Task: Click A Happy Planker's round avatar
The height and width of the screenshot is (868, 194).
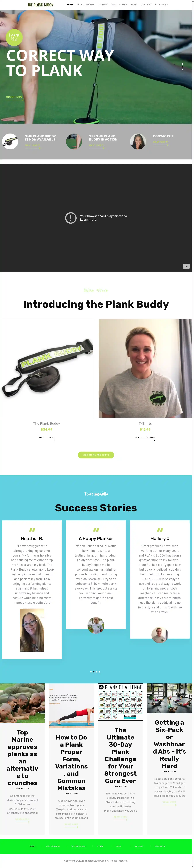Action: point(96,625)
